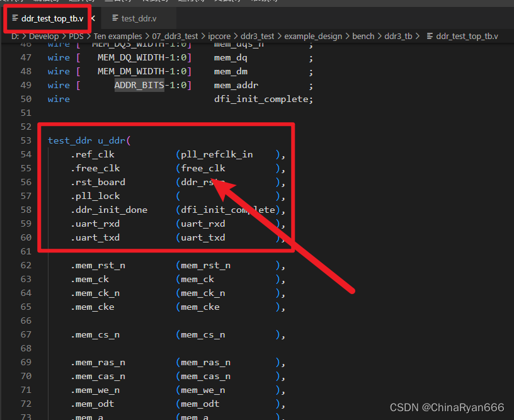Click .mem_we_n port on line 71
The height and width of the screenshot is (420, 514).
coord(95,390)
